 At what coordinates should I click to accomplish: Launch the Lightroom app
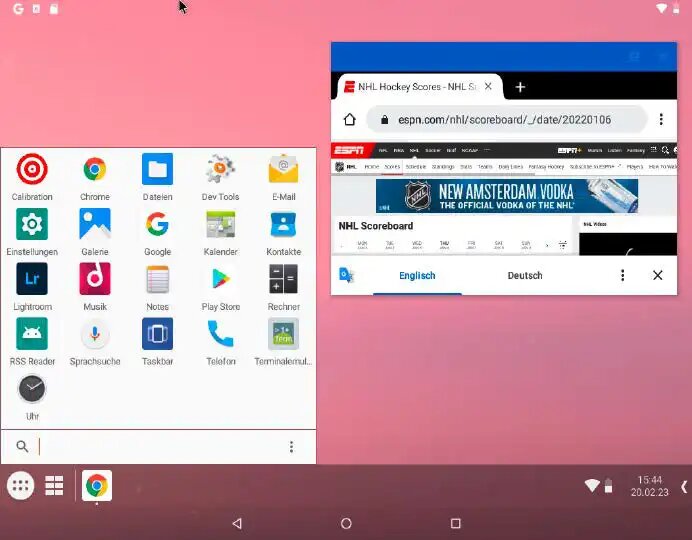[32, 287]
